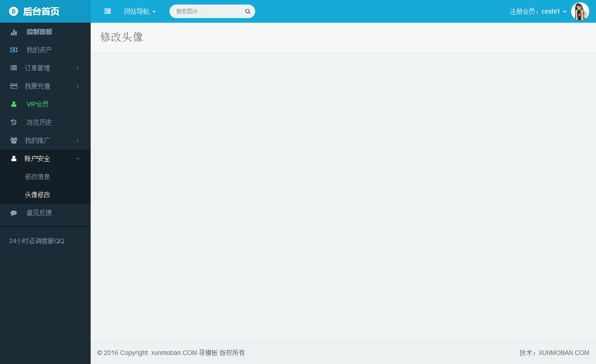Open the 网站导航 dropdown menu
The height and width of the screenshot is (364, 596).
click(140, 11)
